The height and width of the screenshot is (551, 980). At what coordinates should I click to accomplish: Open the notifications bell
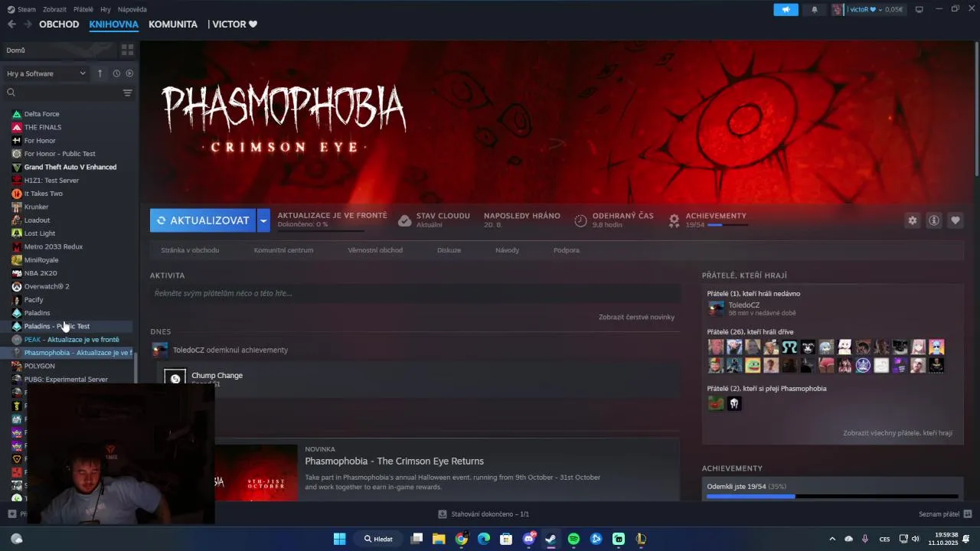point(815,9)
